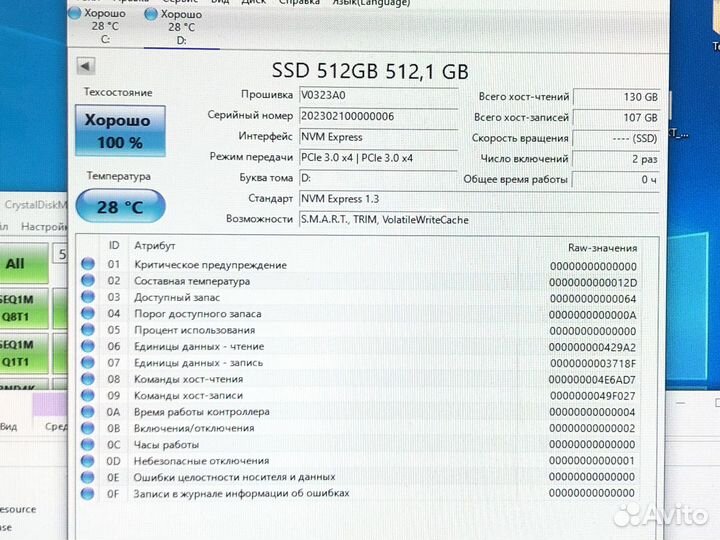Click the Атрибут column header
Viewport: 720px width, 540px height.
[155, 246]
